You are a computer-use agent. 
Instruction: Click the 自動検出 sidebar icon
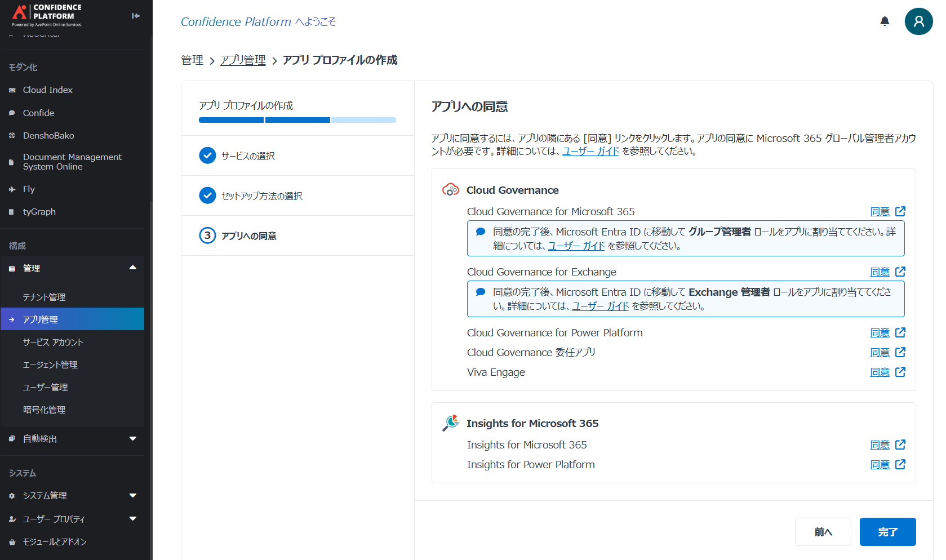[12, 439]
